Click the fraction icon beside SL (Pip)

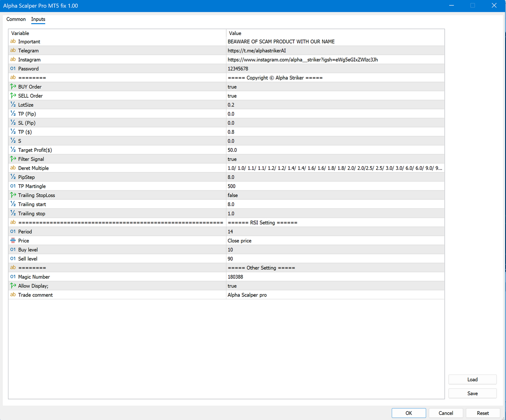click(x=13, y=123)
